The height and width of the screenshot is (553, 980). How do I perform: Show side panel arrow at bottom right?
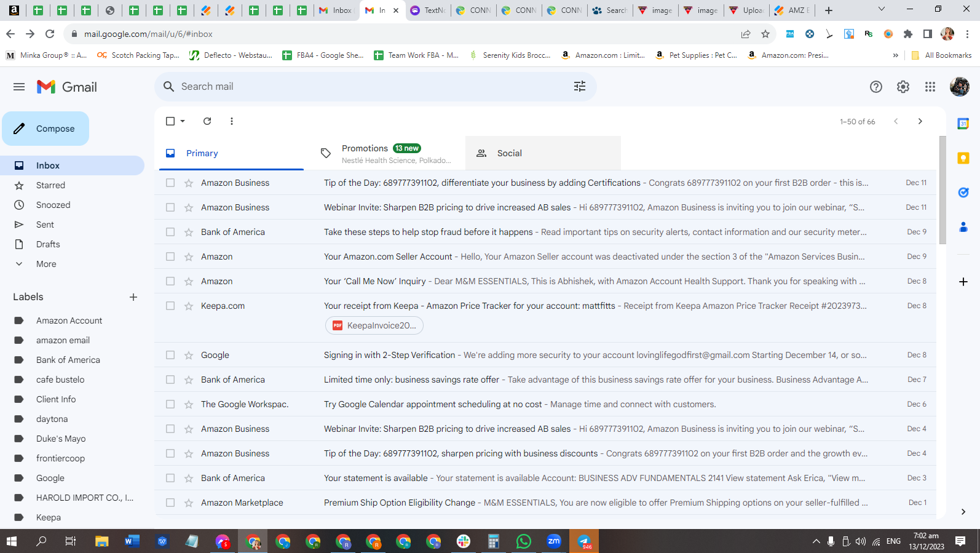[x=963, y=512]
